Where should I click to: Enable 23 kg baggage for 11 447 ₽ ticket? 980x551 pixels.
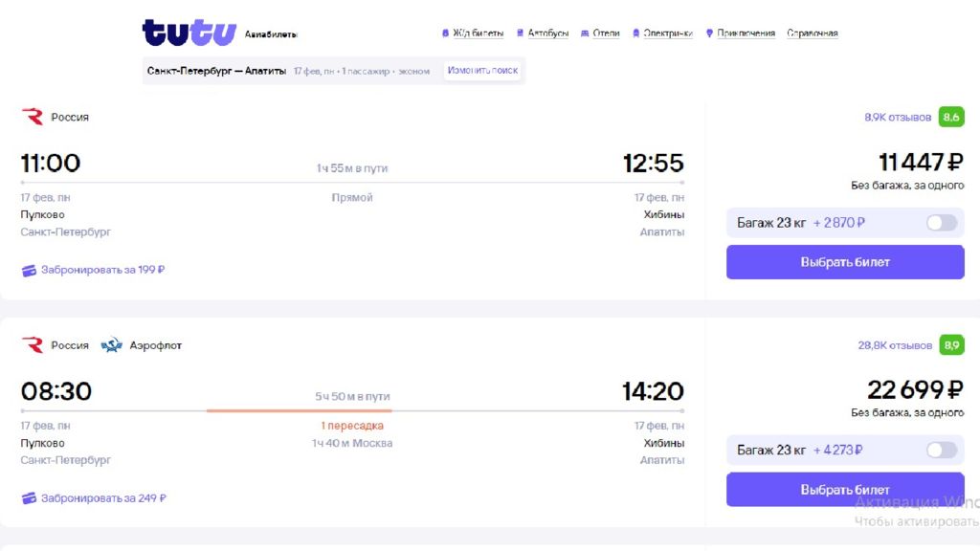tap(941, 223)
